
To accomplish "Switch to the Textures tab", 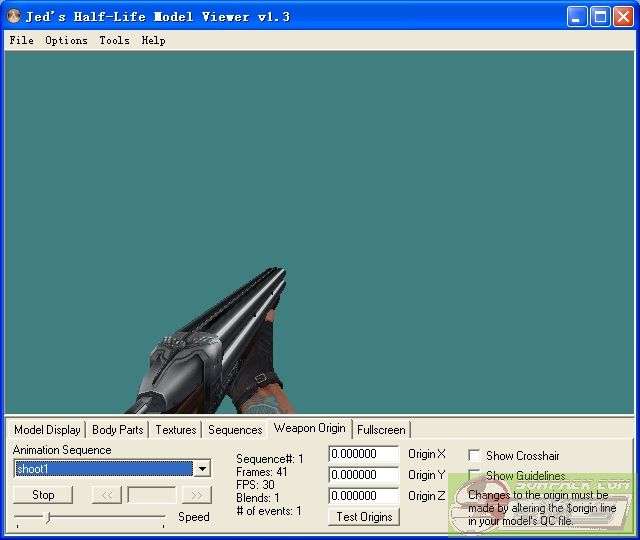I will pos(175,430).
